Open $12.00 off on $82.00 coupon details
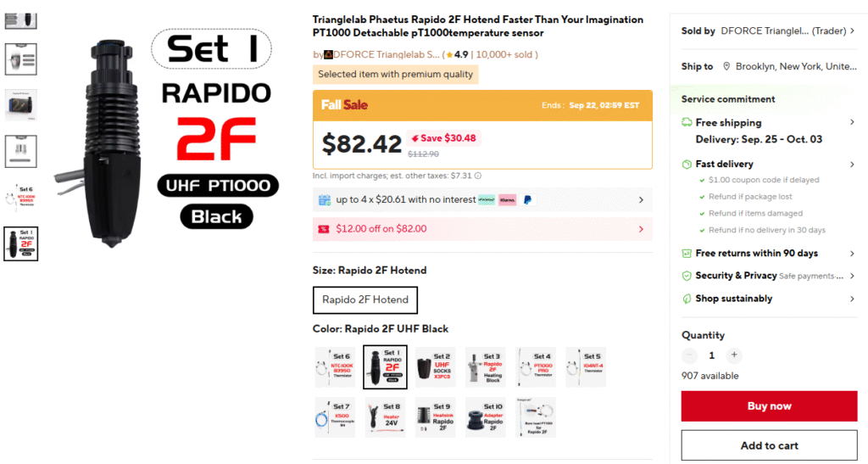The width and height of the screenshot is (868, 464). pos(641,229)
